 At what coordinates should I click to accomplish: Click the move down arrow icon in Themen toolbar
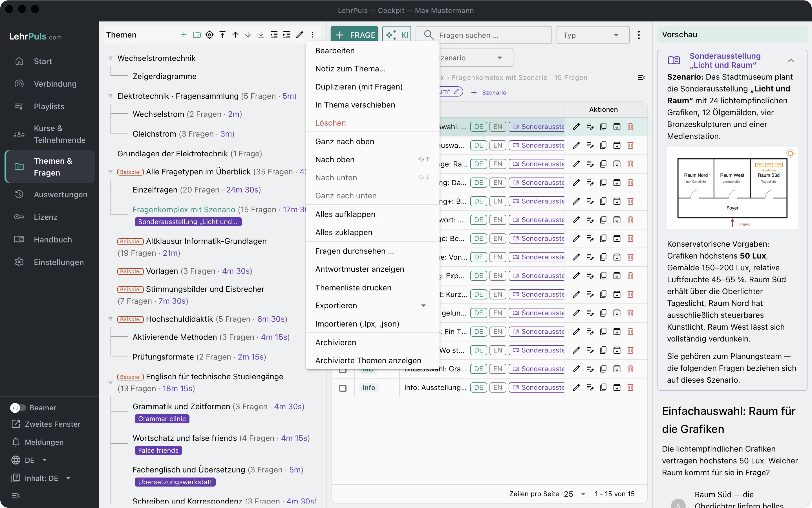click(248, 35)
